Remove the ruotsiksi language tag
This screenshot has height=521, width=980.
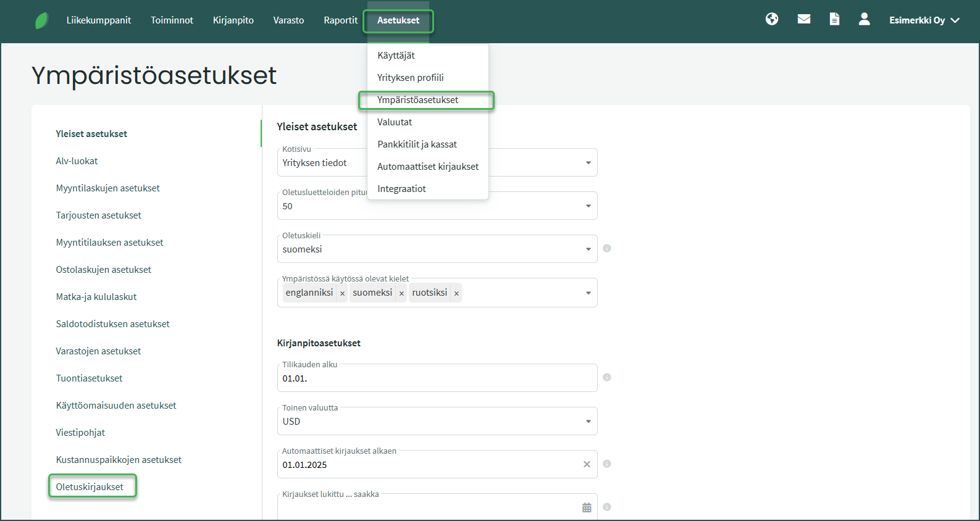click(x=456, y=293)
